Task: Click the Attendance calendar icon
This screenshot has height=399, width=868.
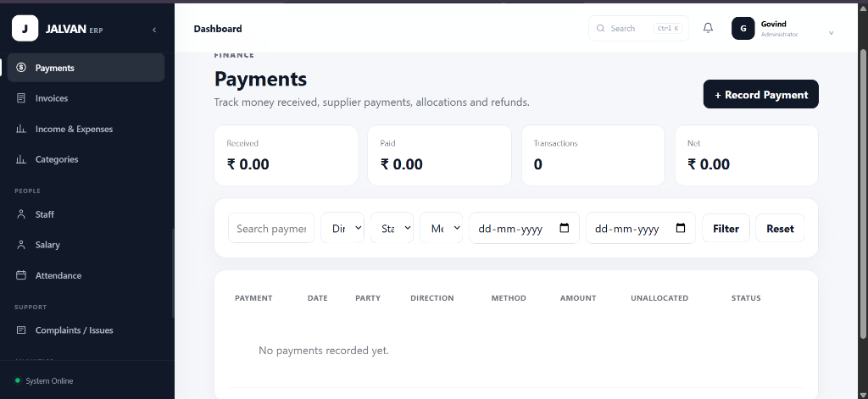Action: [x=21, y=275]
